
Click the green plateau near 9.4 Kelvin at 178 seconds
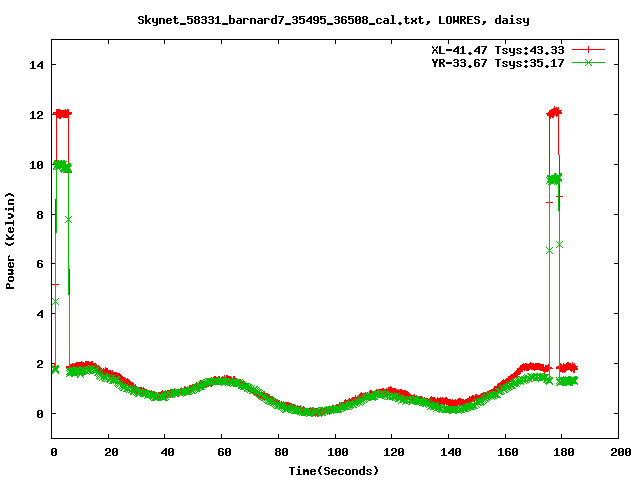pyautogui.click(x=554, y=179)
